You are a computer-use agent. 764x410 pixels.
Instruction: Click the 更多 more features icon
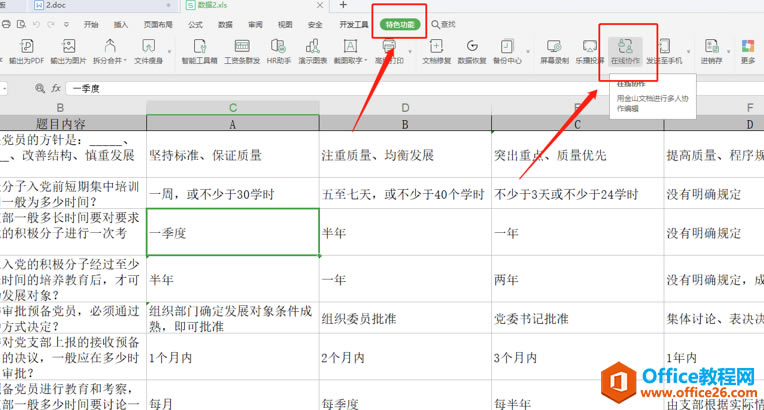(x=748, y=47)
